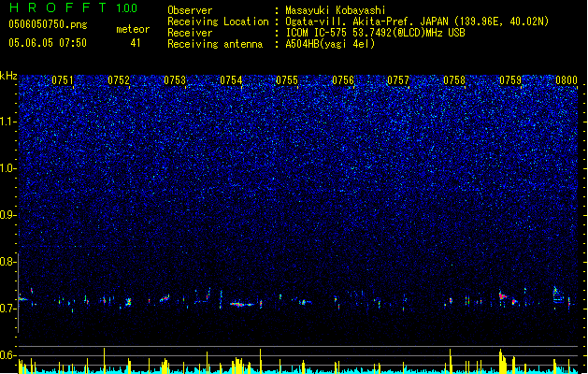
Task: Click the Ogata-vill. Akita-Pref. JAPAN location text
Action: [x=417, y=22]
